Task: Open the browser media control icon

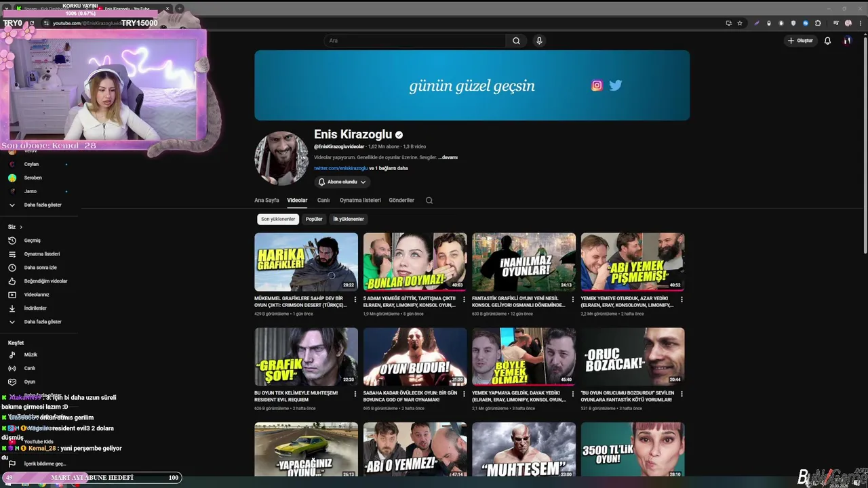Action: (836, 23)
